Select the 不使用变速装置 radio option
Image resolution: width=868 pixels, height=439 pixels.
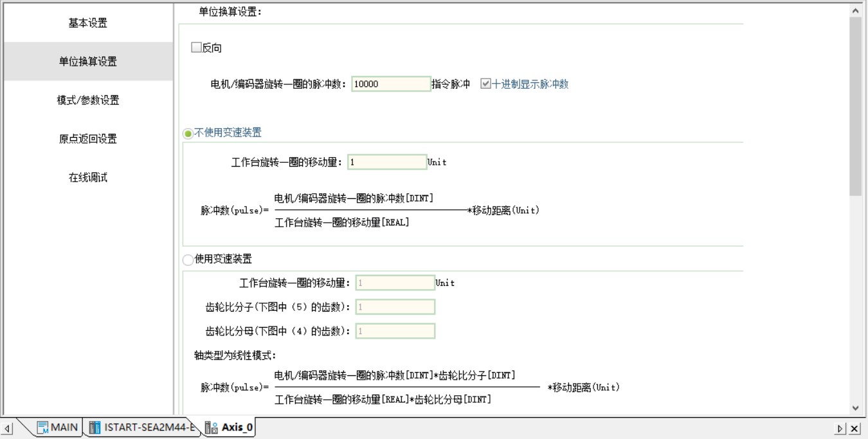tap(188, 133)
